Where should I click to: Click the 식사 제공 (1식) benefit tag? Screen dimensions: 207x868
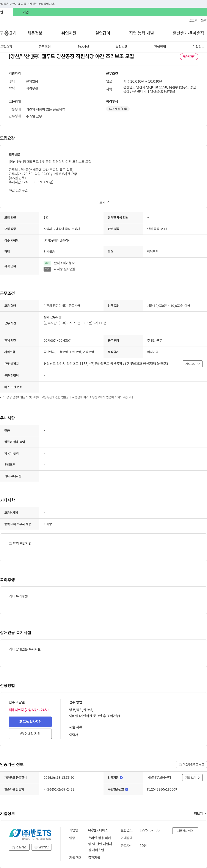(x=118, y=109)
